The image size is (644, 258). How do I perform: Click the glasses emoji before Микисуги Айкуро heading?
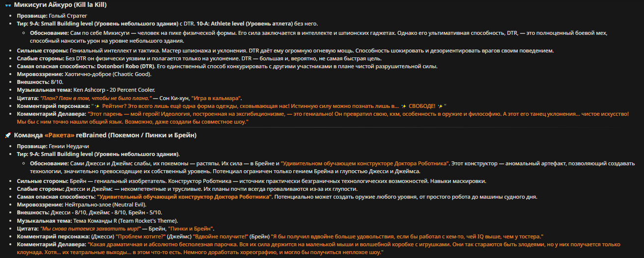pos(8,5)
